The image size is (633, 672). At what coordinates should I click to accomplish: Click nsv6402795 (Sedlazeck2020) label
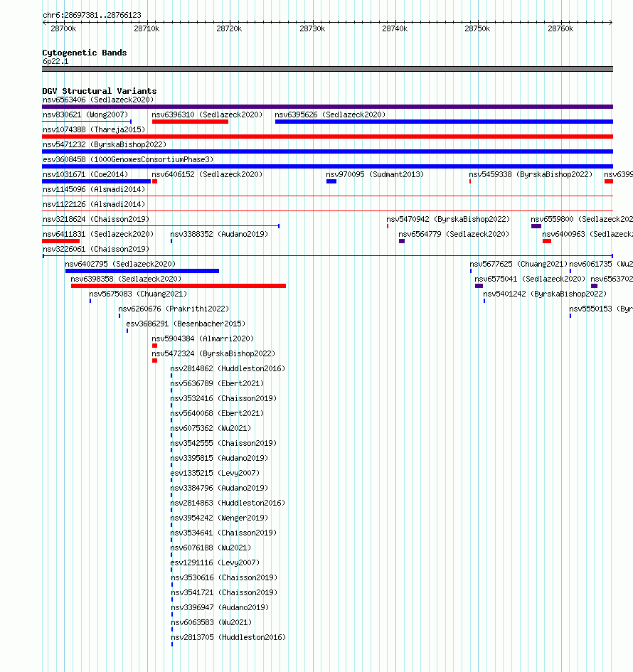point(120,264)
